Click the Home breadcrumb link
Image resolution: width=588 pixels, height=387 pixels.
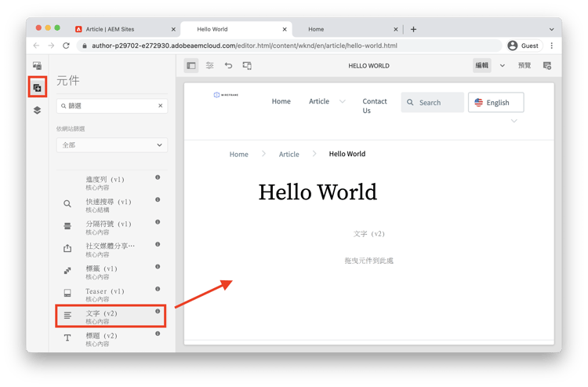pyautogui.click(x=239, y=155)
